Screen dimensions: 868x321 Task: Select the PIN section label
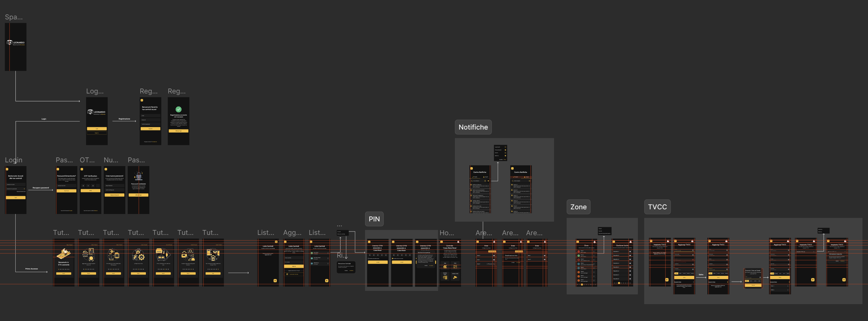tap(374, 219)
